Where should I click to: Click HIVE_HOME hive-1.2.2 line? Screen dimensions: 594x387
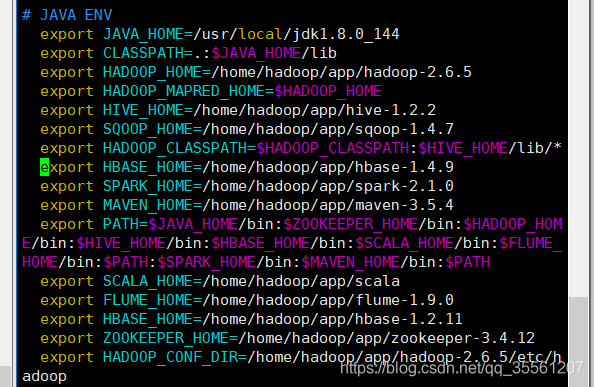coord(238,110)
